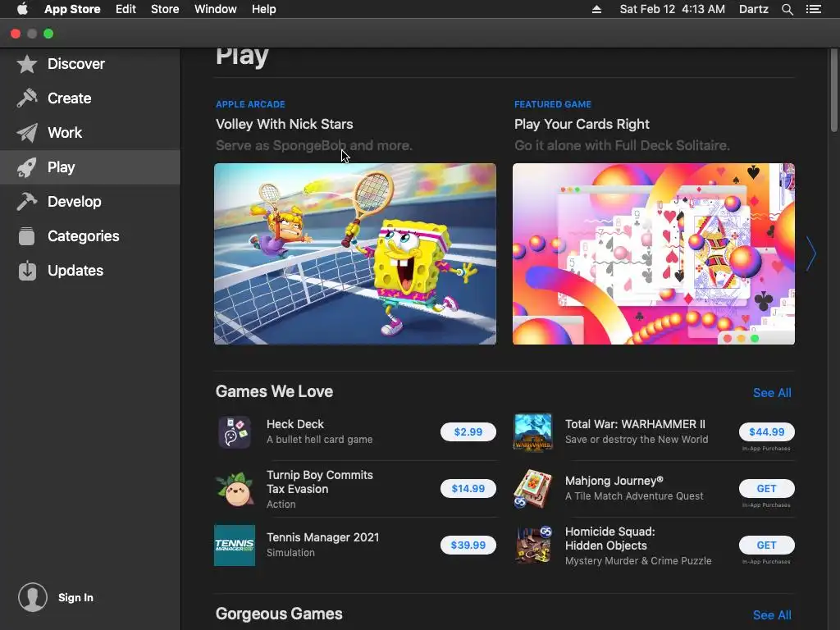Buy Total War: WARHAMMER II for $44.99
This screenshot has height=630, width=840.
click(x=767, y=431)
